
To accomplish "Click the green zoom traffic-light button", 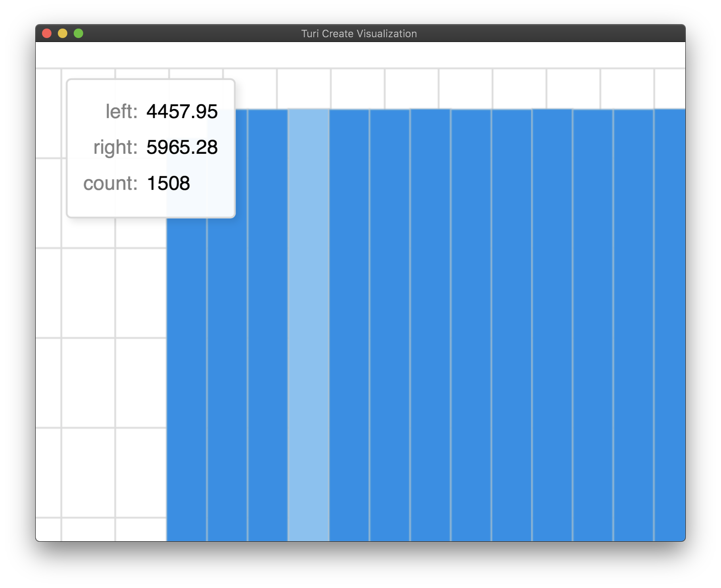I will click(x=78, y=33).
